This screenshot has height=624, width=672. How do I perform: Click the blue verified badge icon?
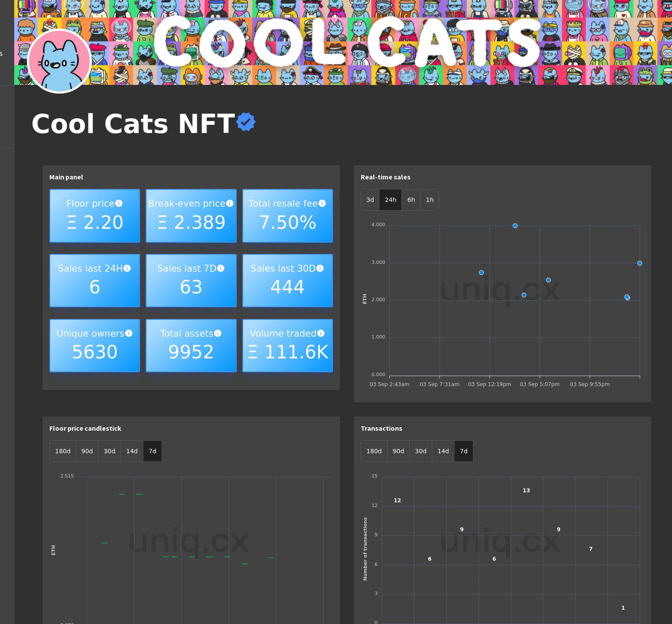click(x=246, y=122)
